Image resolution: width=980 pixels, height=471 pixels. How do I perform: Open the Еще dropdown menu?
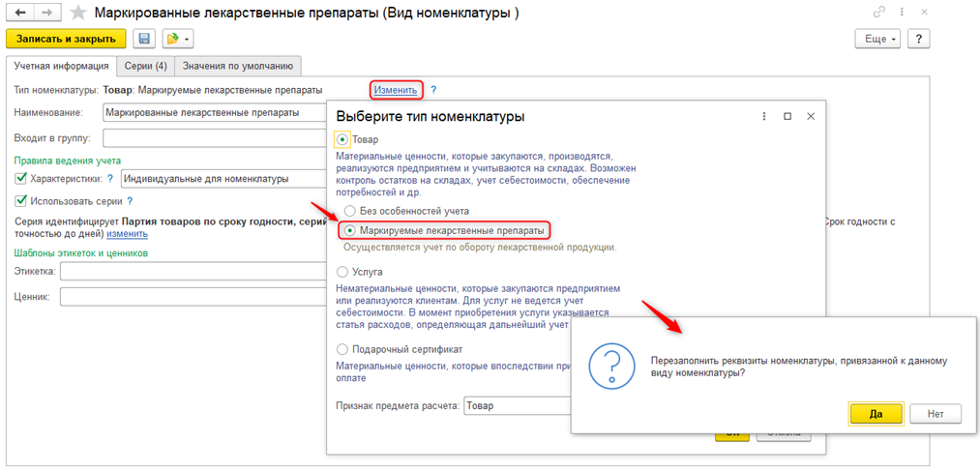point(877,39)
